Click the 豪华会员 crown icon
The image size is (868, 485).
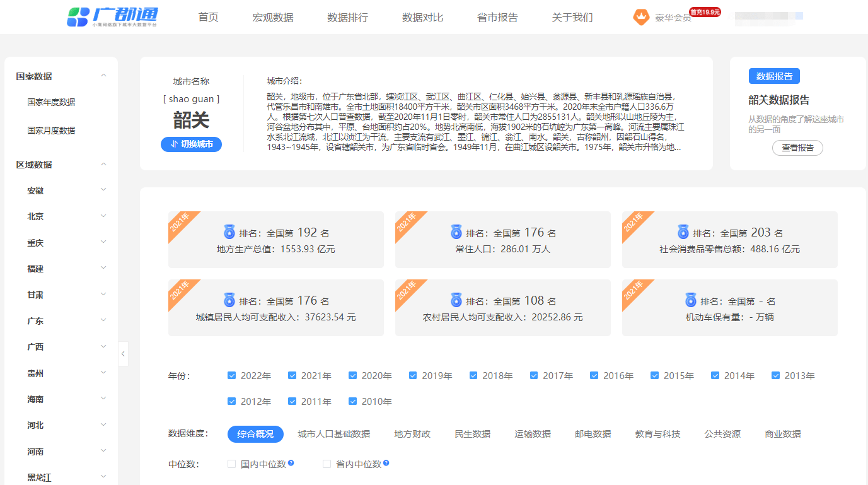pyautogui.click(x=641, y=17)
